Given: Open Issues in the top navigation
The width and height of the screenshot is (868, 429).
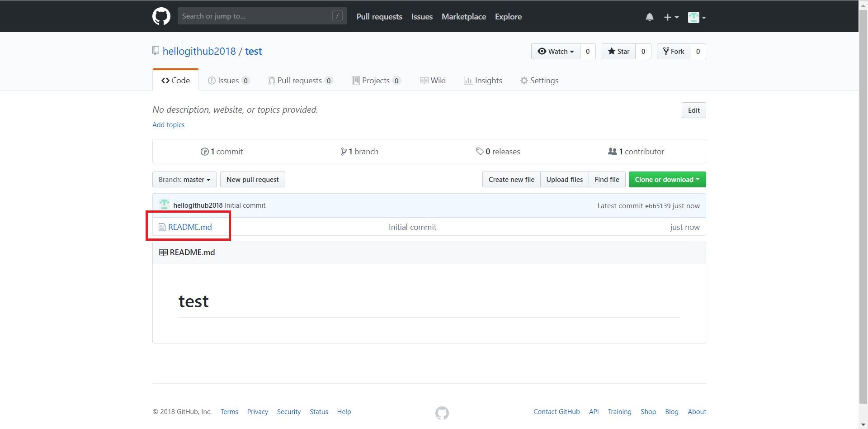Looking at the screenshot, I should [x=422, y=17].
